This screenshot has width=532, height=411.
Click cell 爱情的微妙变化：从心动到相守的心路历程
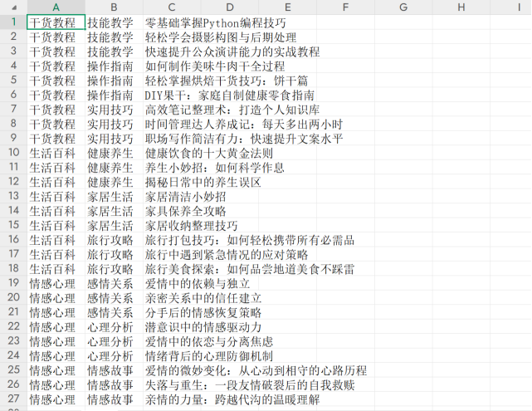pyautogui.click(x=256, y=370)
